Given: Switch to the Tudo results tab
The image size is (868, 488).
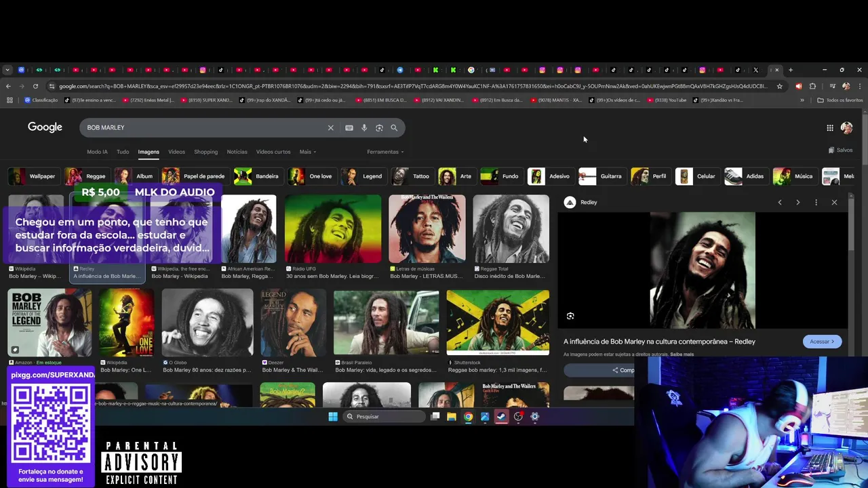Looking at the screenshot, I should pyautogui.click(x=123, y=152).
